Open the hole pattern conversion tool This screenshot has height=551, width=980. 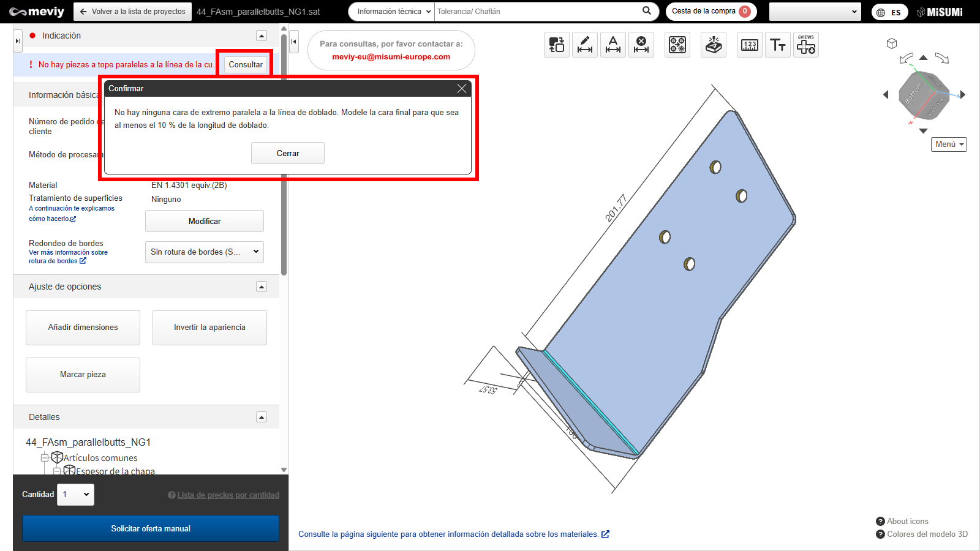[677, 45]
